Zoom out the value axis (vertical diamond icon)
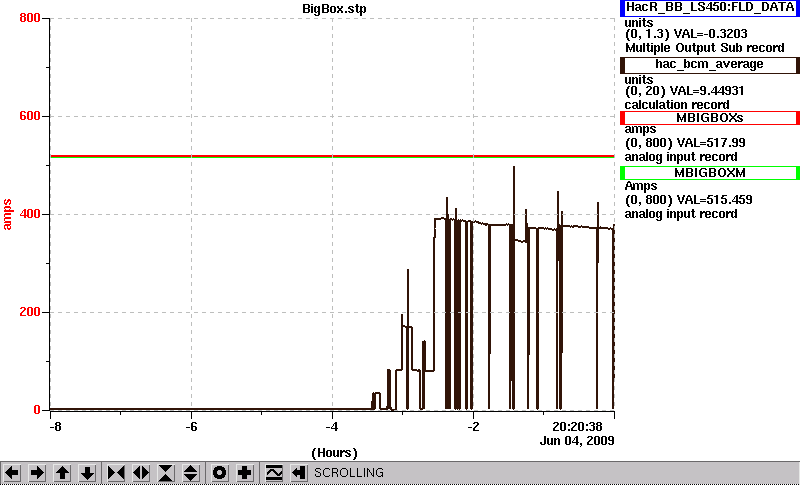The width and height of the screenshot is (800, 485). click(191, 473)
